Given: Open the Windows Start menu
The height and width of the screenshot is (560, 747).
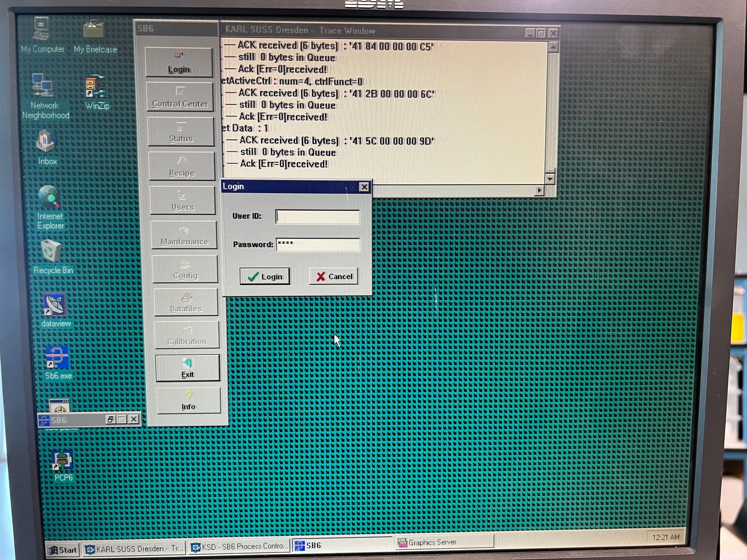Looking at the screenshot, I should coord(63,550).
